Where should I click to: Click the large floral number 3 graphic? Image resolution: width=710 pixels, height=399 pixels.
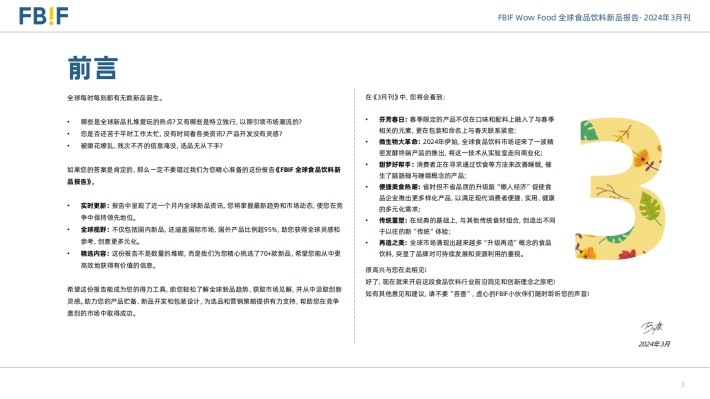(x=620, y=189)
